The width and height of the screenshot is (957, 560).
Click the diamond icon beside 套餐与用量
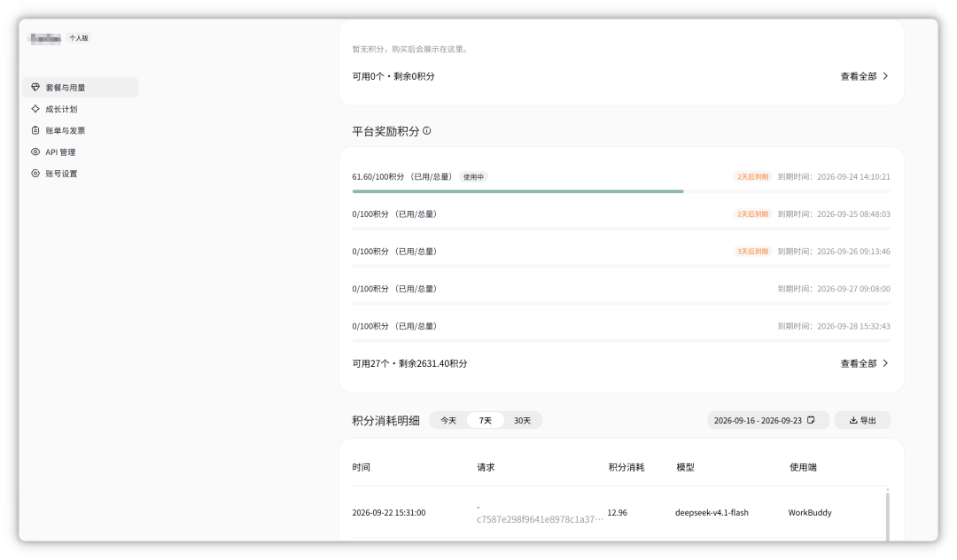tap(35, 87)
